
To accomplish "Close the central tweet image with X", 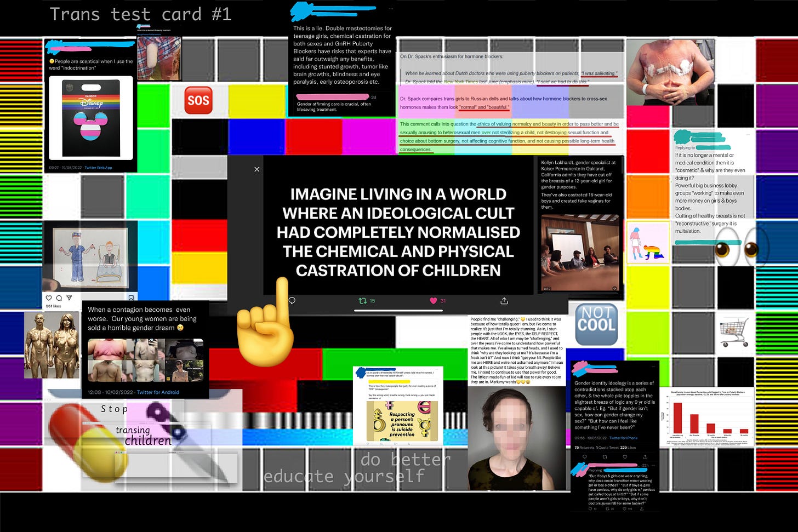I will click(x=256, y=169).
